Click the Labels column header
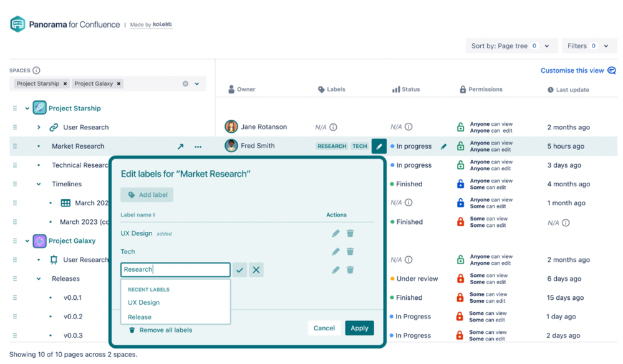 tap(331, 89)
